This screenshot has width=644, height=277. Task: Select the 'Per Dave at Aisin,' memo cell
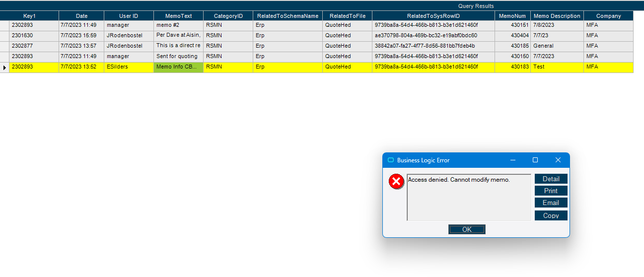[178, 36]
